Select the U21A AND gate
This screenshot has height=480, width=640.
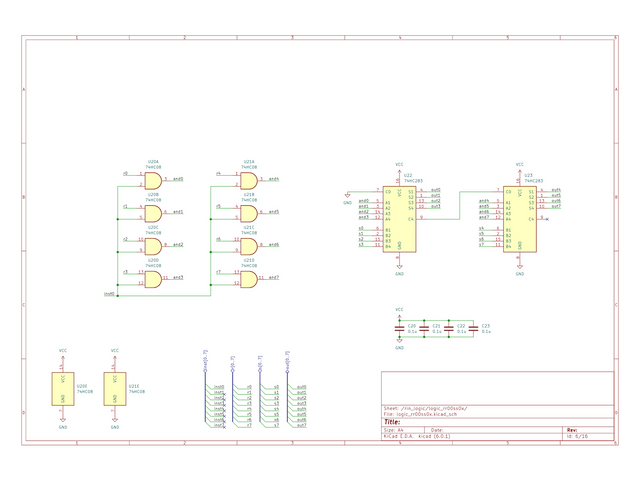(247, 179)
